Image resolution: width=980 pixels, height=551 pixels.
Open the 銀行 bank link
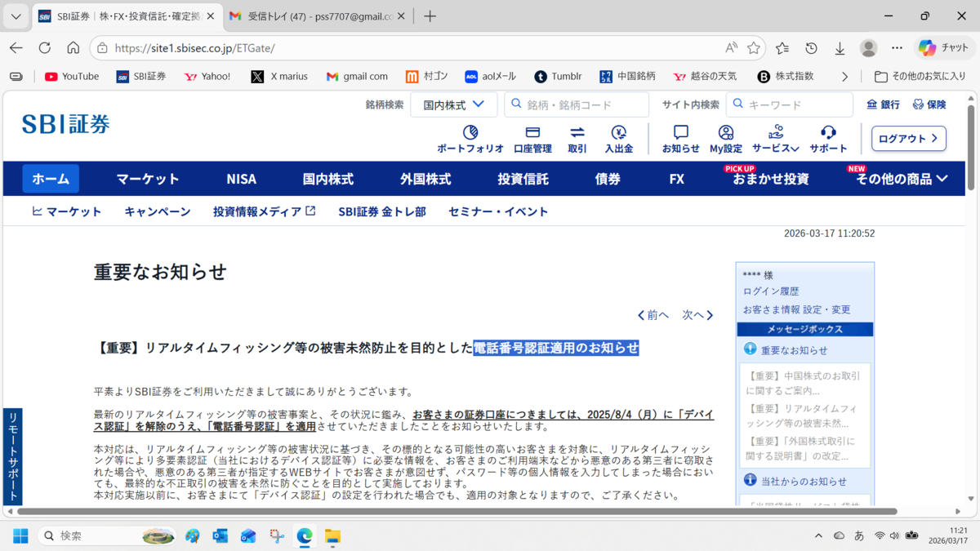[883, 104]
